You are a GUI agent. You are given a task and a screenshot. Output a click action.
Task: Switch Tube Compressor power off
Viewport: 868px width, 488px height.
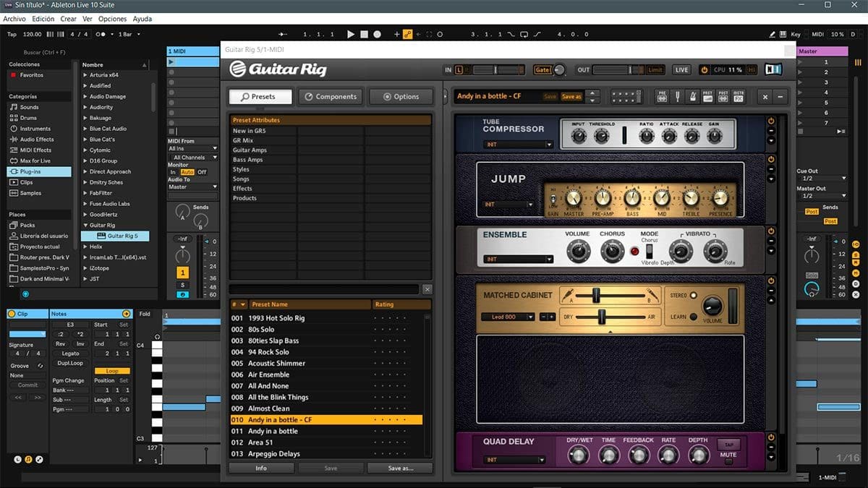click(771, 121)
